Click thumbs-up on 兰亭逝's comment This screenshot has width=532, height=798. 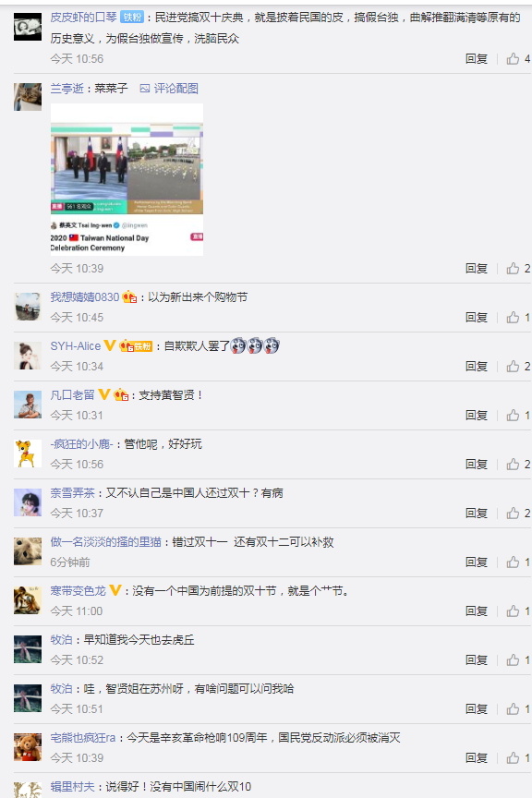click(513, 268)
